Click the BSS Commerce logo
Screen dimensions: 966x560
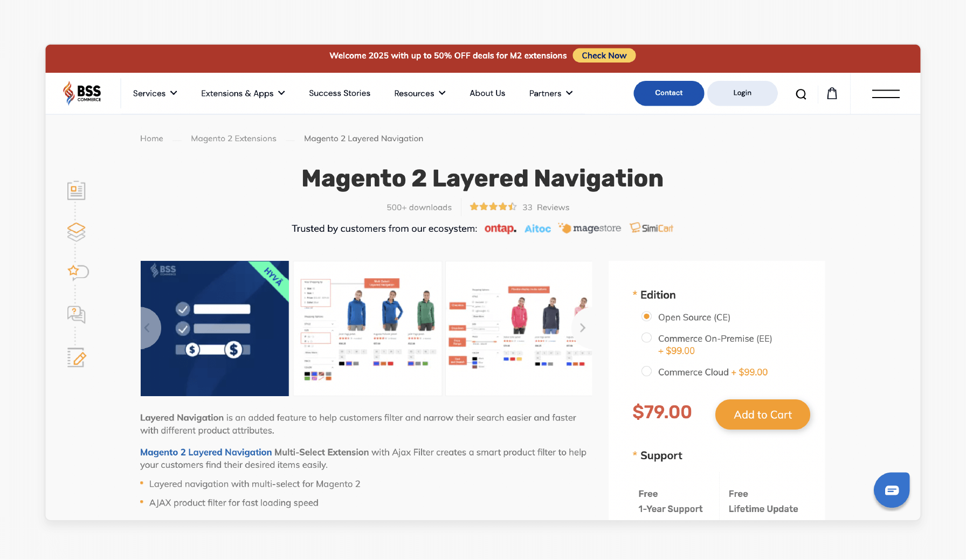tap(82, 93)
